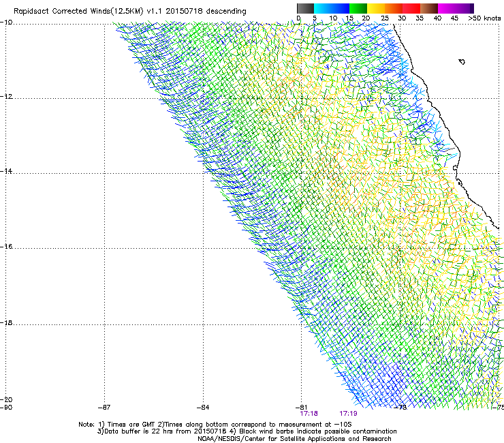Click the legend label "10" under the color bar

333,18
